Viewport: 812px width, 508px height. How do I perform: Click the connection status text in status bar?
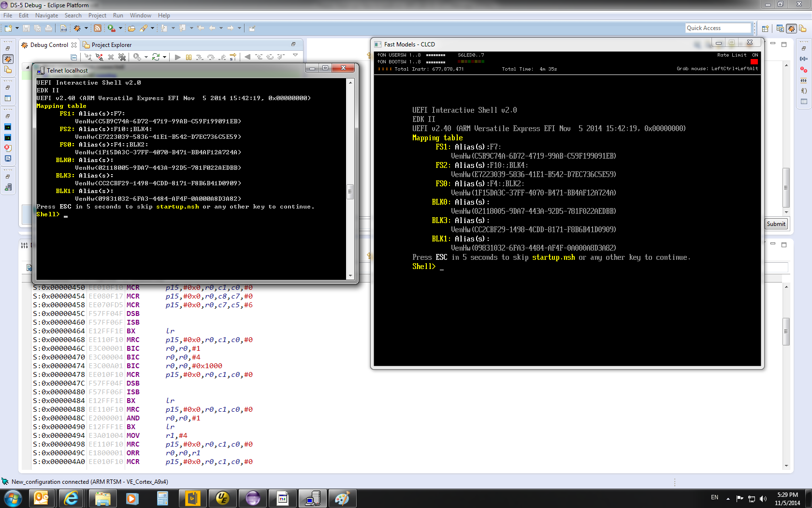[89, 482]
